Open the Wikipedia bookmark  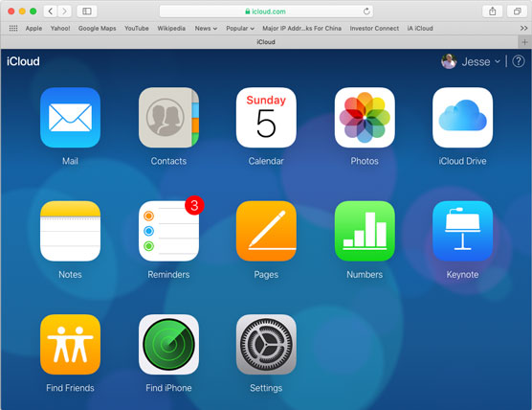coord(171,28)
